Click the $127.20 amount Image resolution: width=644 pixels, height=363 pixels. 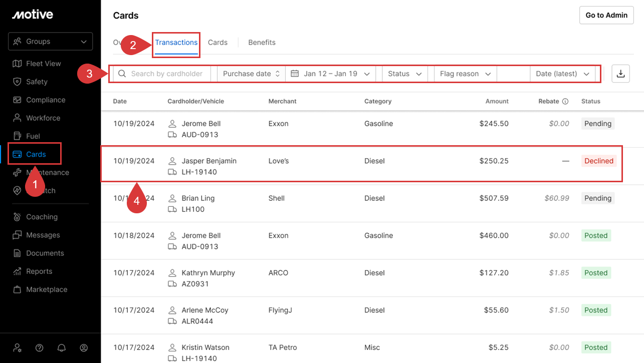(494, 273)
